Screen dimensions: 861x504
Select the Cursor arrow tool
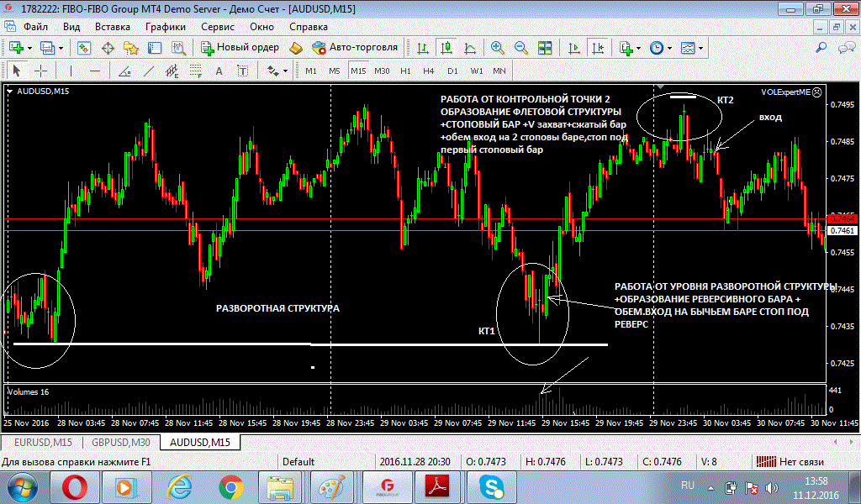point(16,71)
